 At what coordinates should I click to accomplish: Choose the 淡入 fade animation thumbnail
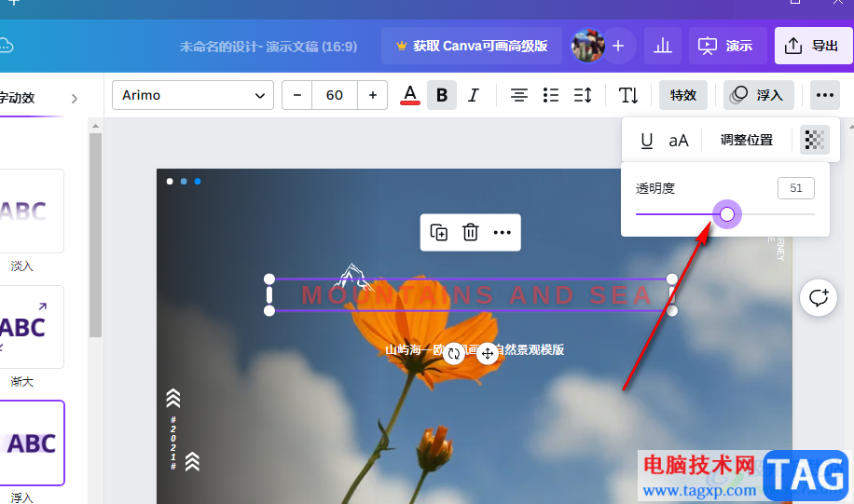point(32,211)
